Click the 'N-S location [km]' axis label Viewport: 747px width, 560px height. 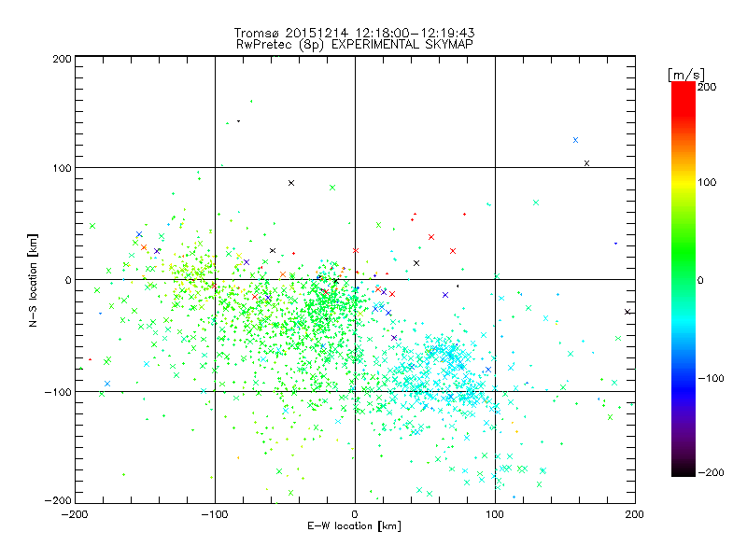pos(33,280)
